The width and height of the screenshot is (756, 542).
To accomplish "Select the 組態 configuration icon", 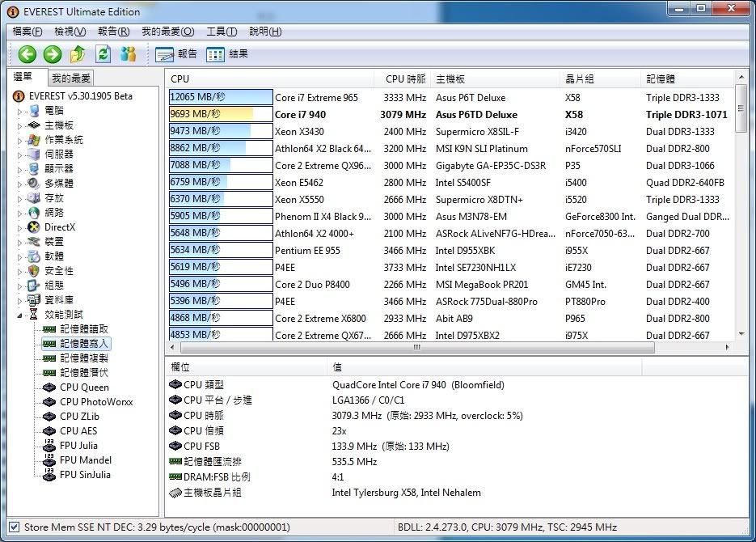I will 34,286.
